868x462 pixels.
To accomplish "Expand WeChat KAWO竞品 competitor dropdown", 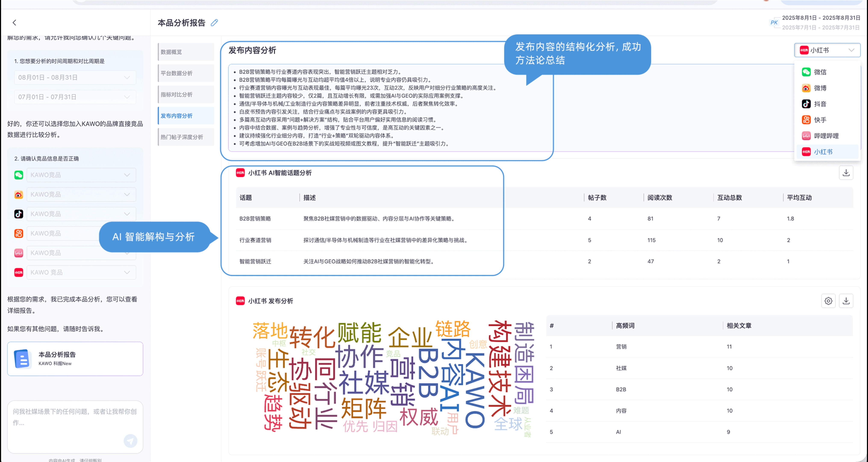I will point(81,175).
